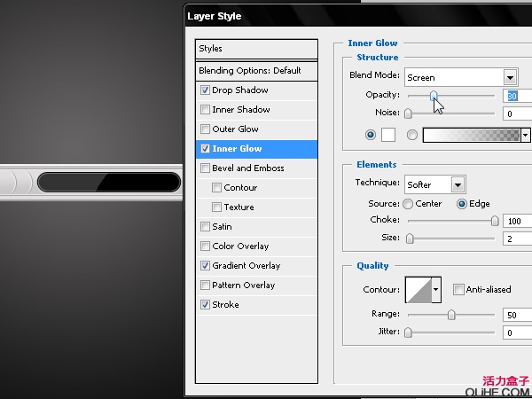Click the Size value field showing 2
Viewport: 532px width, 399px height.
[x=518, y=239]
